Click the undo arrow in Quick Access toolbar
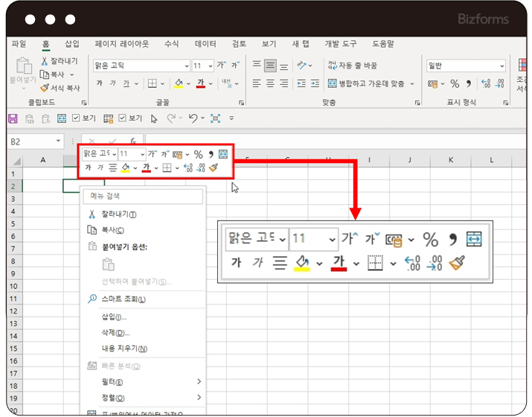The image size is (532, 417). pos(193,118)
